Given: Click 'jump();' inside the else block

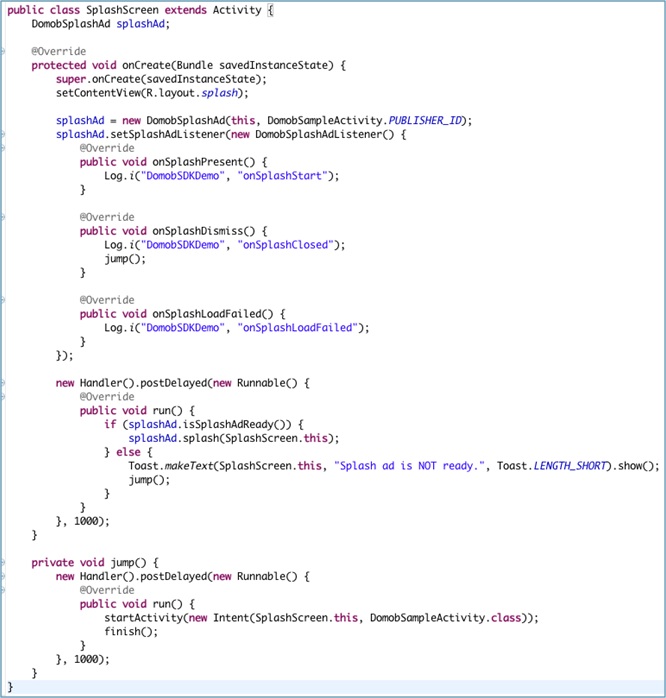Looking at the screenshot, I should [149, 480].
